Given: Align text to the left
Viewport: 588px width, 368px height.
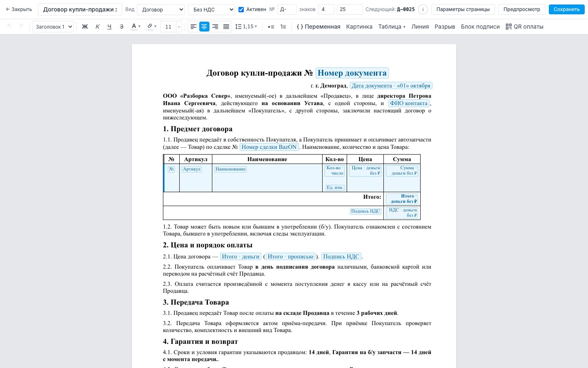Looking at the screenshot, I should (x=194, y=27).
